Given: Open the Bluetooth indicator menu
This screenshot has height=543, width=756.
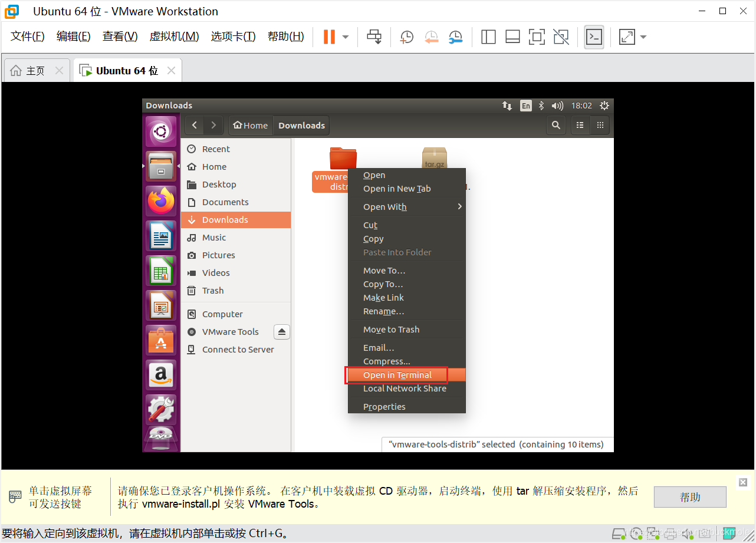Looking at the screenshot, I should (541, 106).
